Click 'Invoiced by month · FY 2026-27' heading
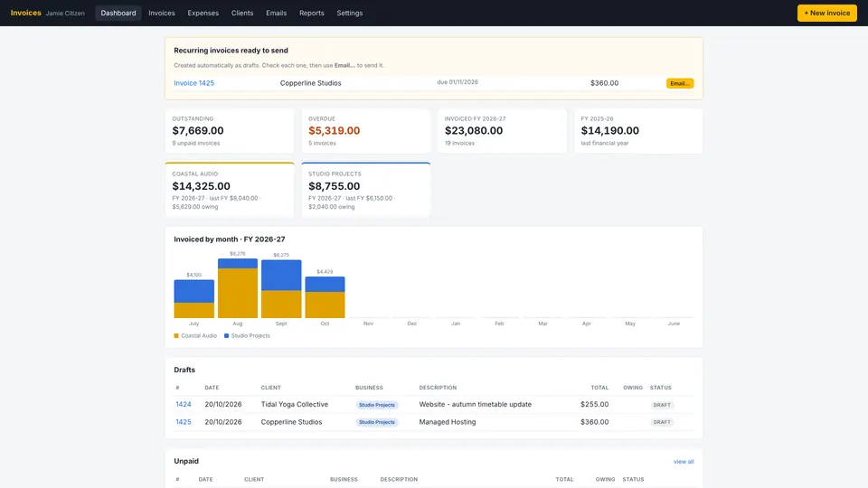868x488 pixels. pos(229,239)
